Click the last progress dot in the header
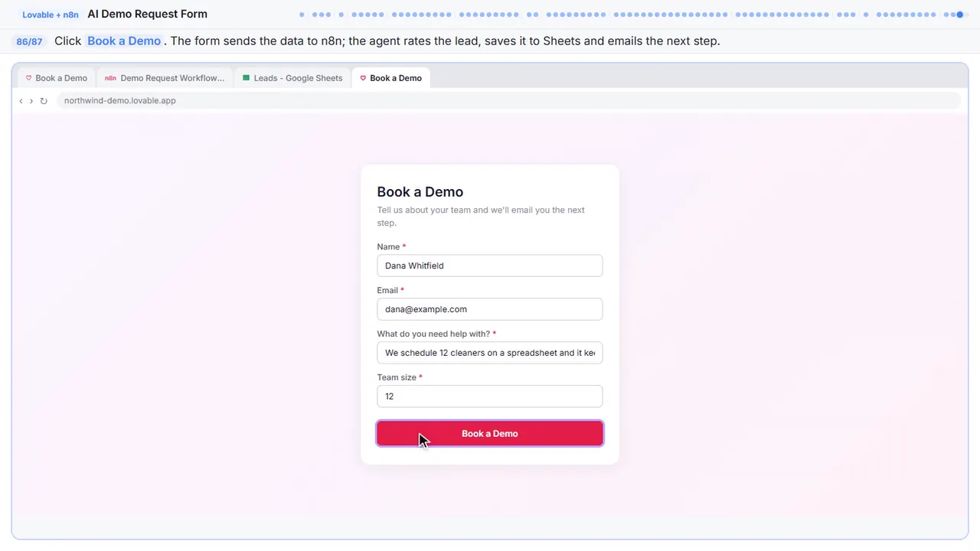The height and width of the screenshot is (551, 980). [966, 15]
